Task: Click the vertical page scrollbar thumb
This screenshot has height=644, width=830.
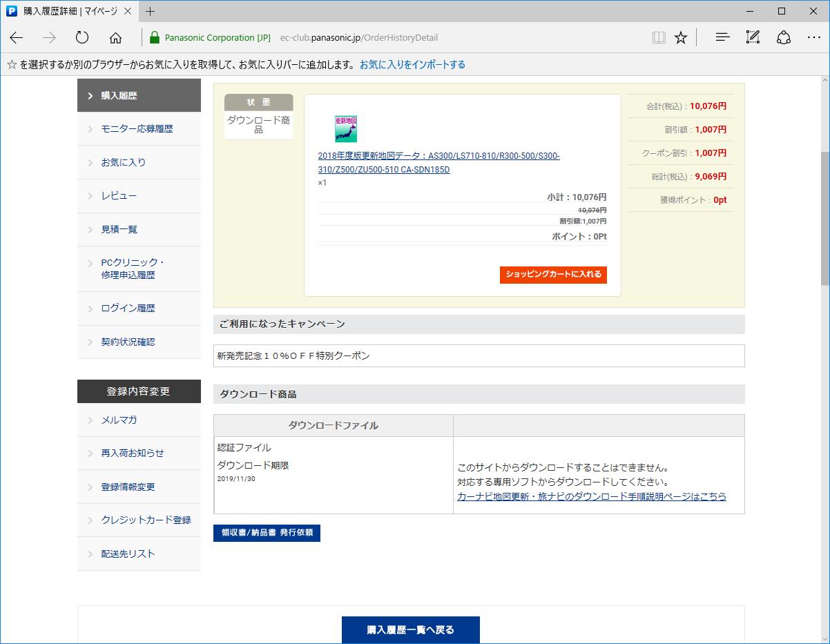Action: tap(824, 217)
